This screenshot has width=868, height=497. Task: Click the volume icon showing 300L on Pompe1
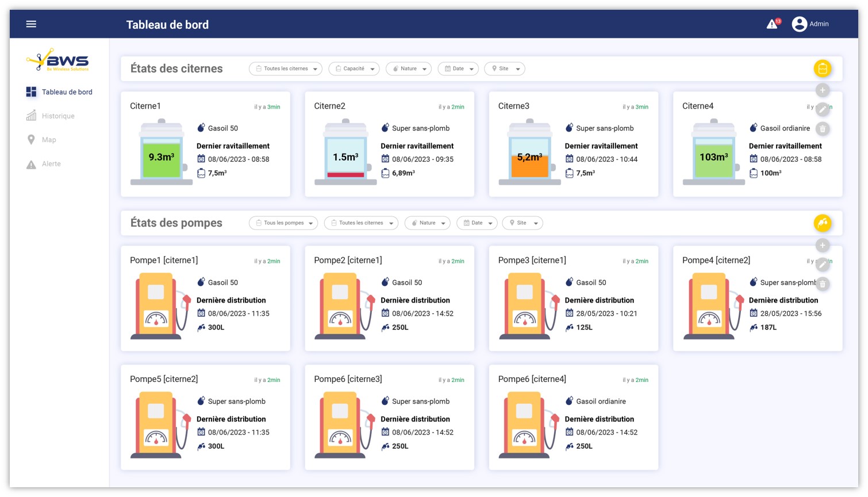coord(201,327)
